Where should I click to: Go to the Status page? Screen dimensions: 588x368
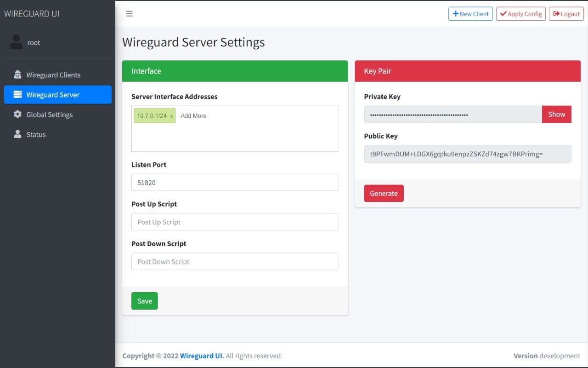[36, 134]
